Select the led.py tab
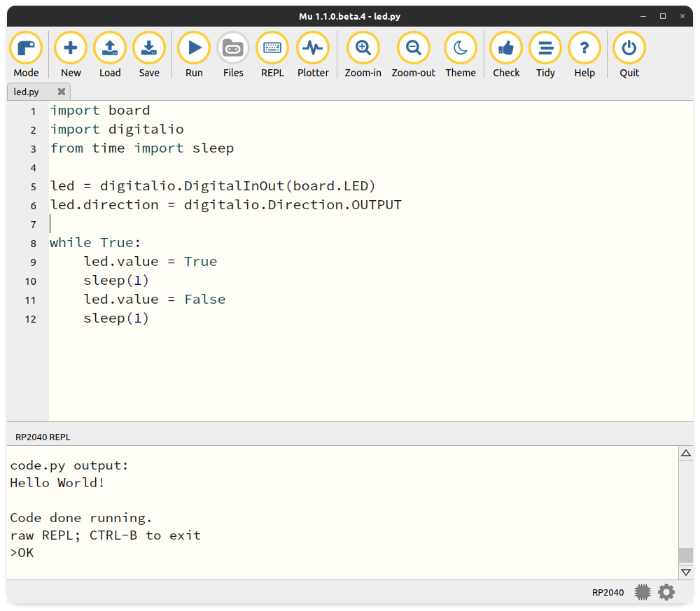 tap(27, 92)
